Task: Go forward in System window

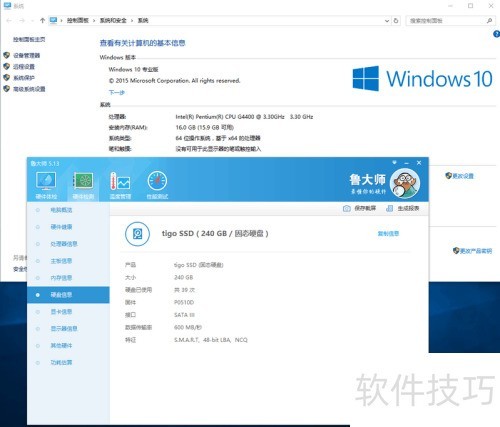Action: click(x=22, y=21)
